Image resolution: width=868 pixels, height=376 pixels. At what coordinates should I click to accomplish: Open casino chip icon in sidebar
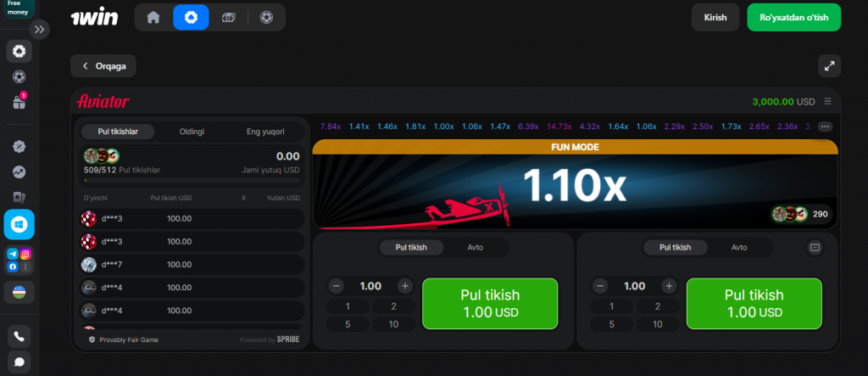(x=19, y=52)
